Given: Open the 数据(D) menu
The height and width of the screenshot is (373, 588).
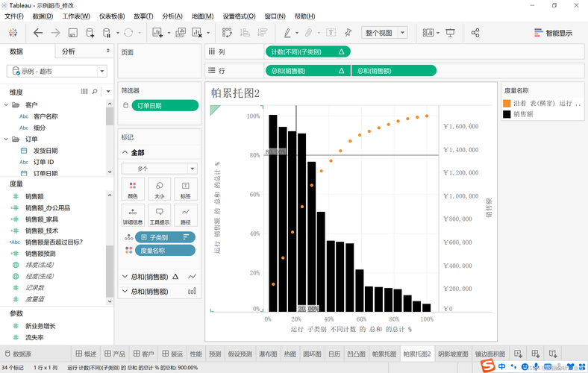Looking at the screenshot, I should tap(43, 16).
